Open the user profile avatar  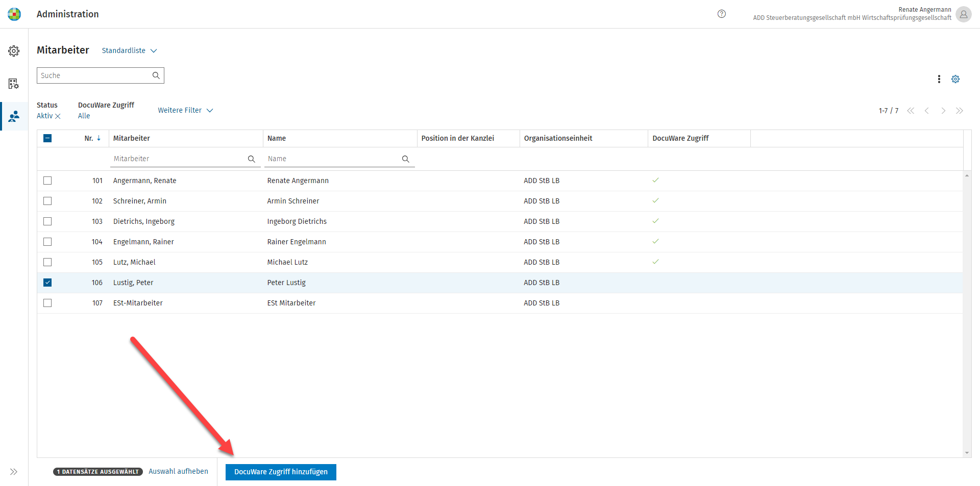click(x=963, y=14)
